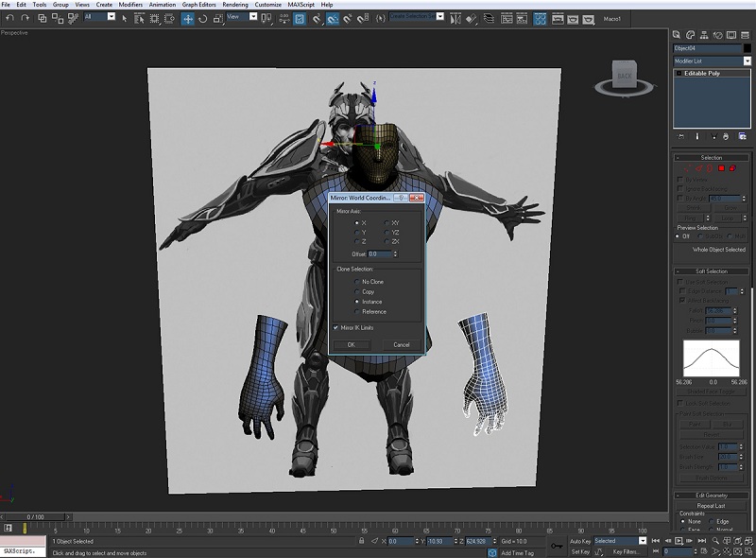
Task: Select the Y mirror axis option
Action: [356, 232]
